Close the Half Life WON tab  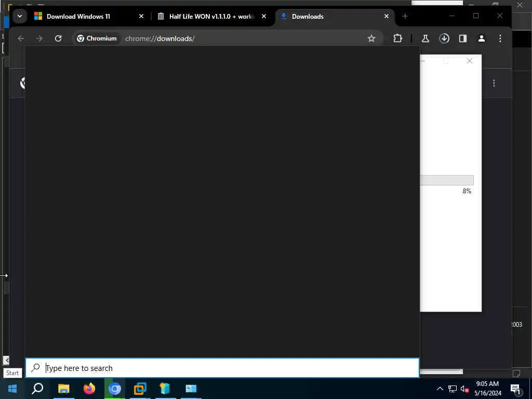pos(263,16)
